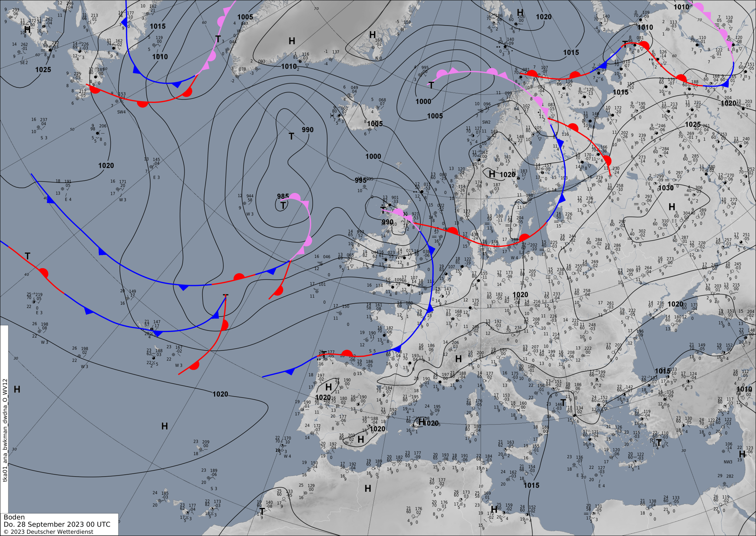Click the "S 5" wind label
Image resolution: width=756 pixels, height=536 pixels.
(x=372, y=351)
